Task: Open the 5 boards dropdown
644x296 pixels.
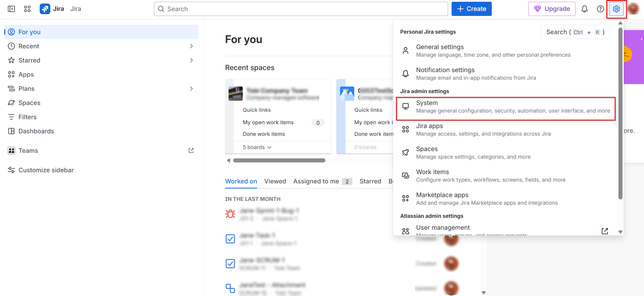Action: (257, 147)
